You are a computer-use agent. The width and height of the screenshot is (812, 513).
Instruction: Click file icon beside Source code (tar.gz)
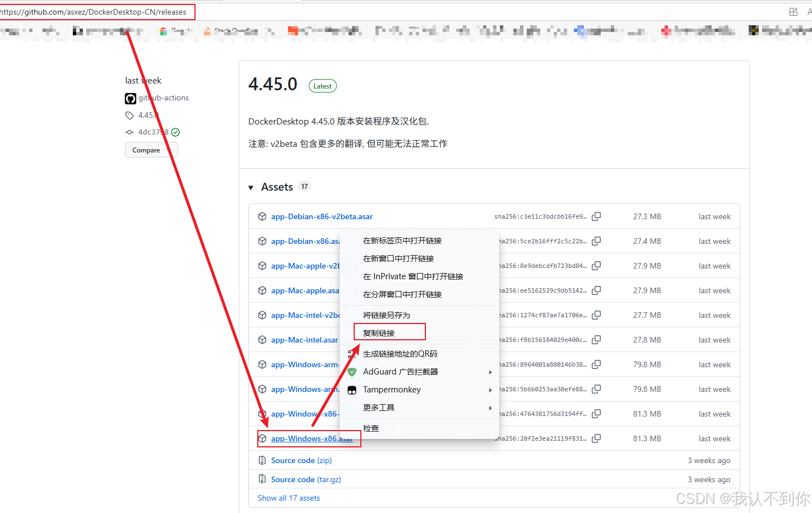pos(262,479)
